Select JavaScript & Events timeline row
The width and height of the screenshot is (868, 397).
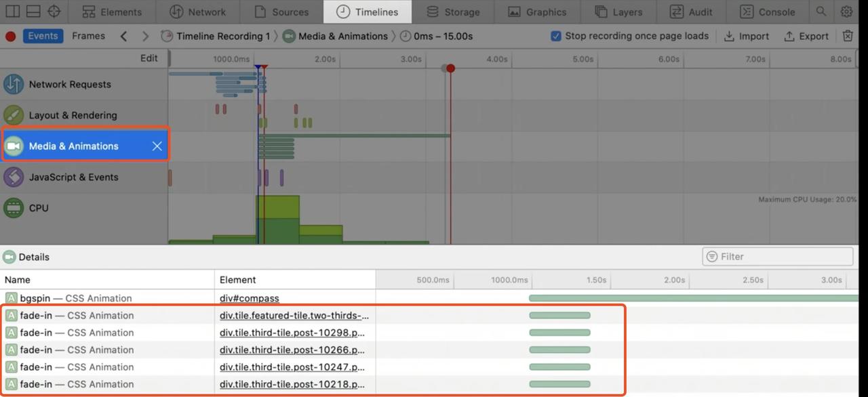coord(84,177)
